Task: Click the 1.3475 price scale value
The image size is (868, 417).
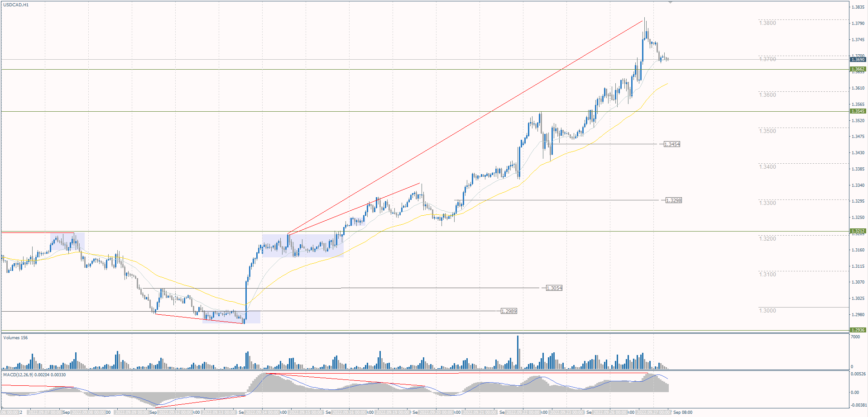Action: (x=858, y=137)
